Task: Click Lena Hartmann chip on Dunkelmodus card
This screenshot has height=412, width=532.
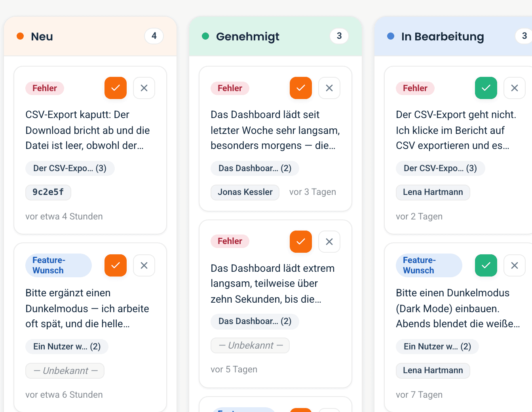Action: [x=433, y=370]
